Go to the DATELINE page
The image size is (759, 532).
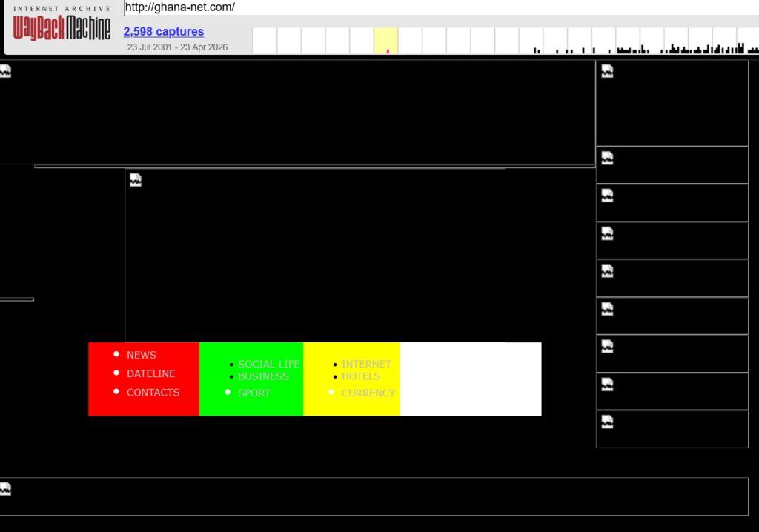(150, 373)
